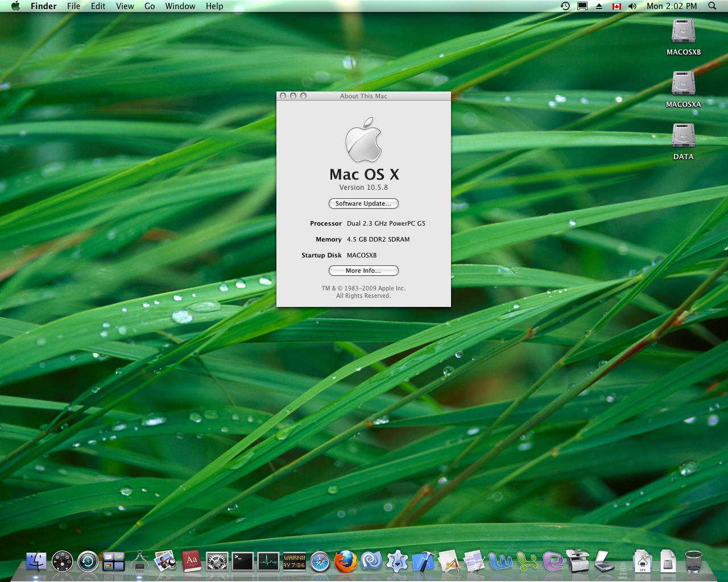Open the Window menu
This screenshot has height=582, width=728.
180,6
